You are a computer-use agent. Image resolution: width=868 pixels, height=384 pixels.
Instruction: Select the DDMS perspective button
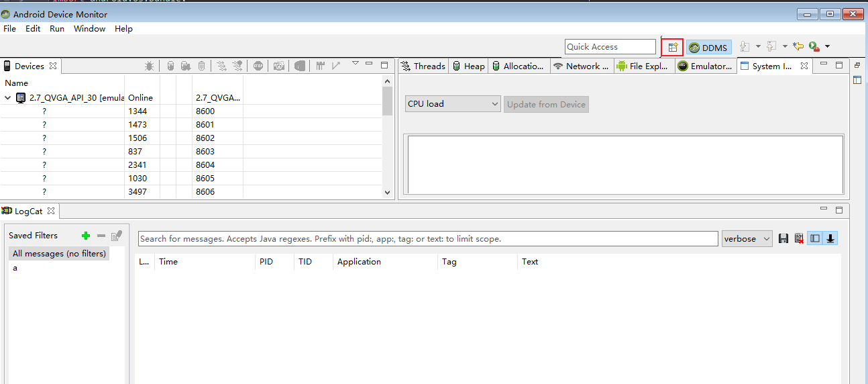pos(708,48)
